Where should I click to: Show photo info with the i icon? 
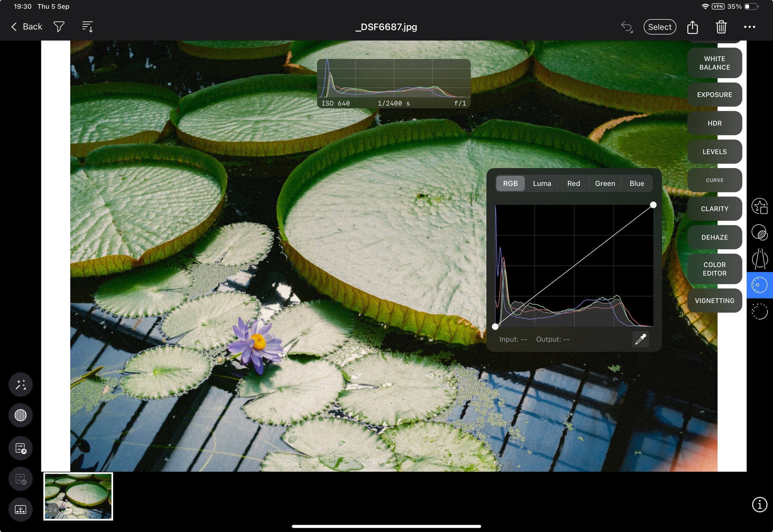(759, 504)
